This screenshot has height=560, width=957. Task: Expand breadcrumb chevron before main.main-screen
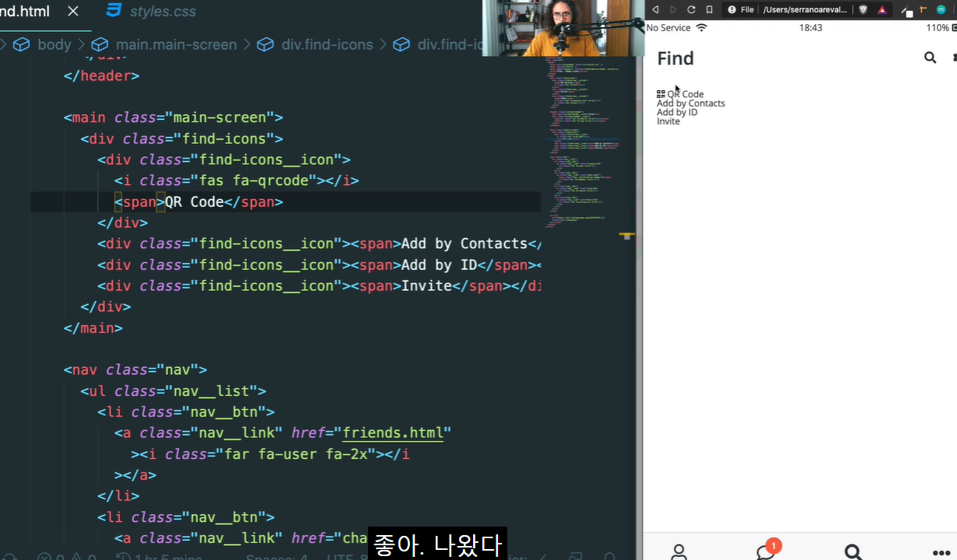(82, 44)
